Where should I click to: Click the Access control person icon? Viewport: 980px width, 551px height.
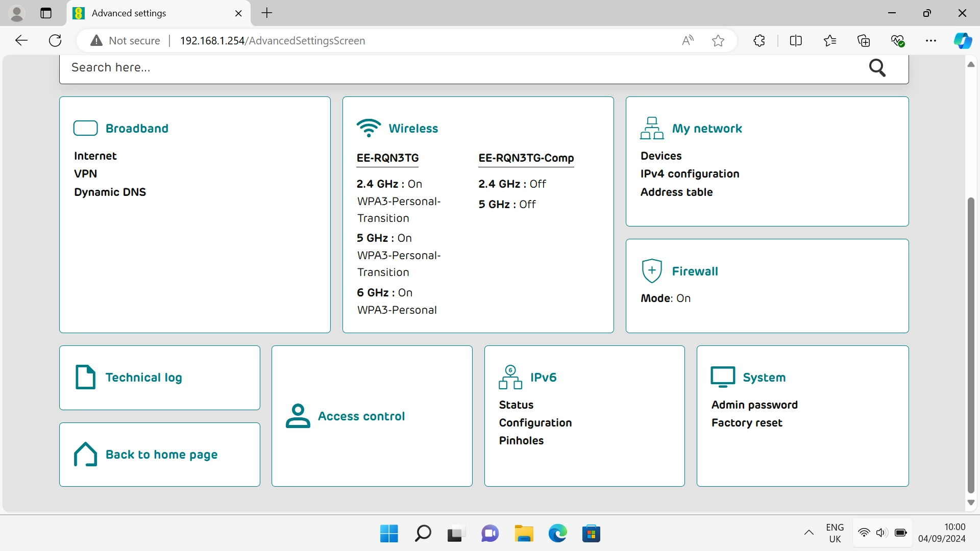pos(298,416)
